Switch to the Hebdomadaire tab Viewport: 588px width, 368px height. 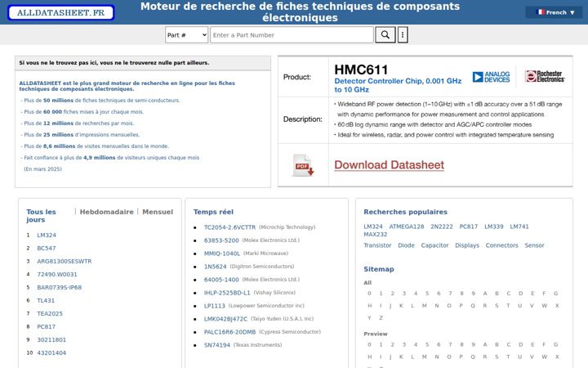[x=106, y=212]
